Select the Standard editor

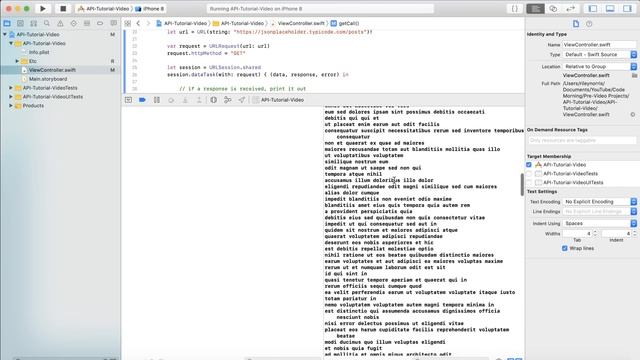535,9
